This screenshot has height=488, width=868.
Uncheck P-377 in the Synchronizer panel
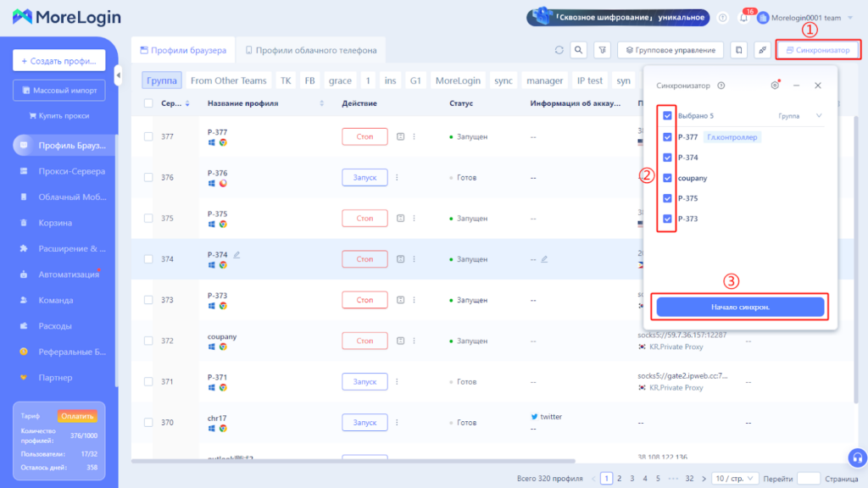click(668, 137)
